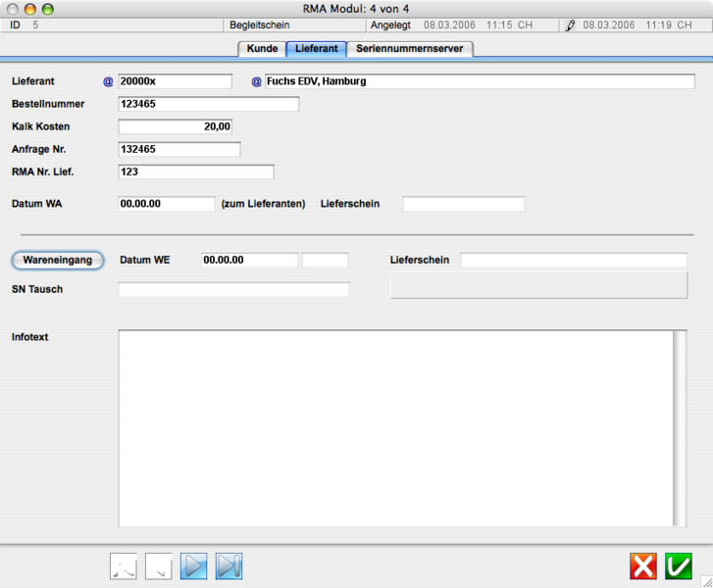Open the Seriennummernserver tab

click(410, 48)
